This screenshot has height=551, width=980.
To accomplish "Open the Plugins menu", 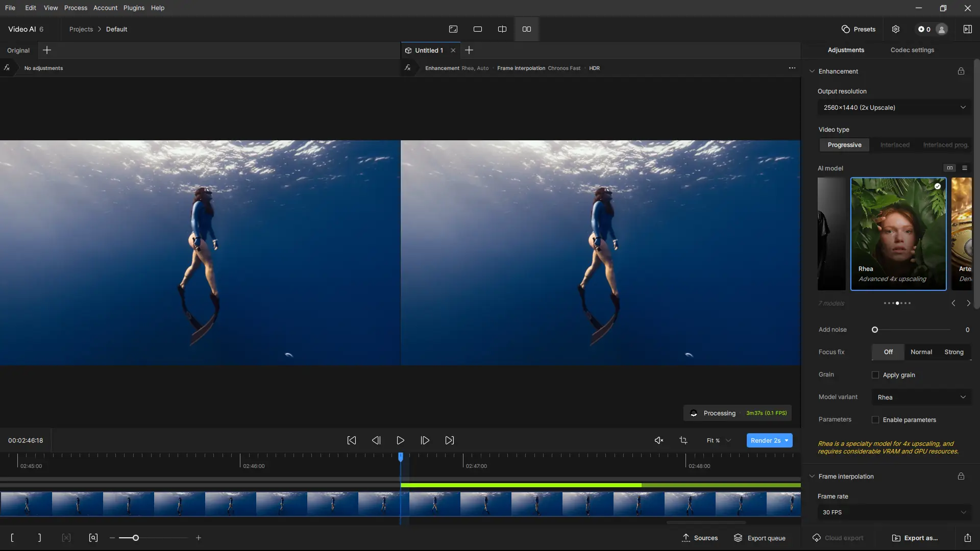I will (x=134, y=8).
